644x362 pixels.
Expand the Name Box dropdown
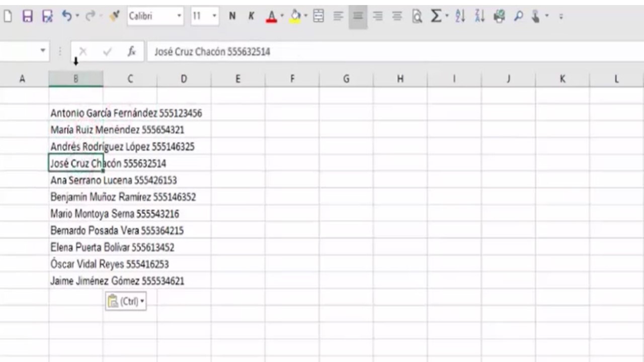43,51
